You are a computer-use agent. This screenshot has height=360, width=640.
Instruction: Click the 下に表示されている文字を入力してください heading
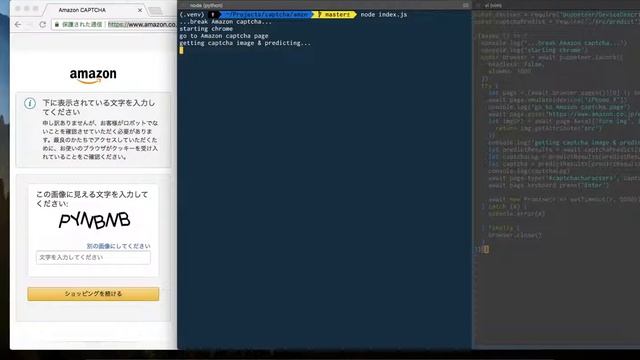(x=99, y=107)
